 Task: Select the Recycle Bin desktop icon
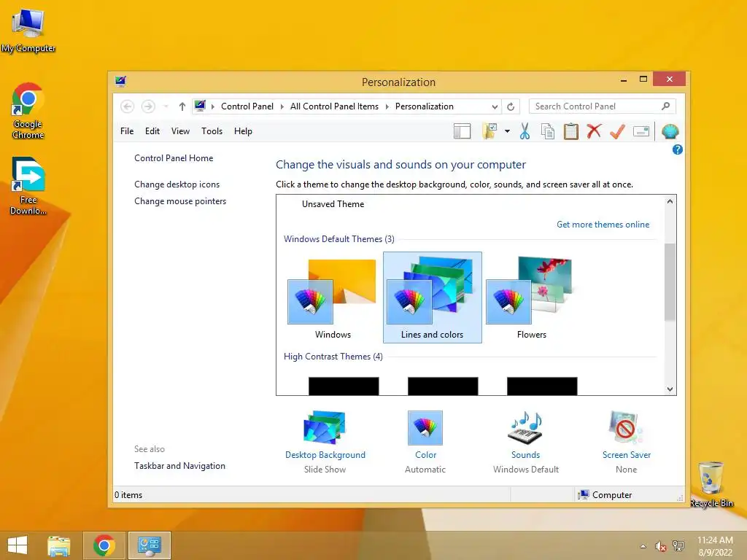[x=711, y=485]
